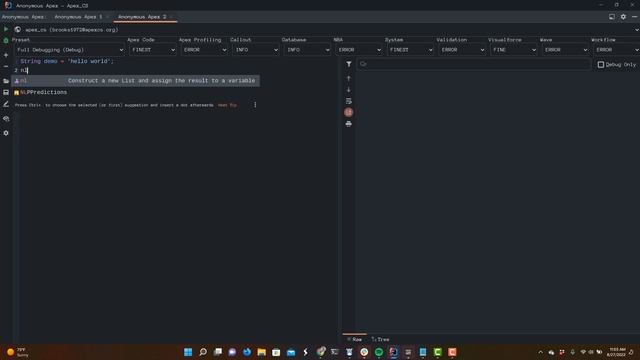Switch to the Anonymous Apex 1 tab
640x360 pixels.
[x=78, y=17]
